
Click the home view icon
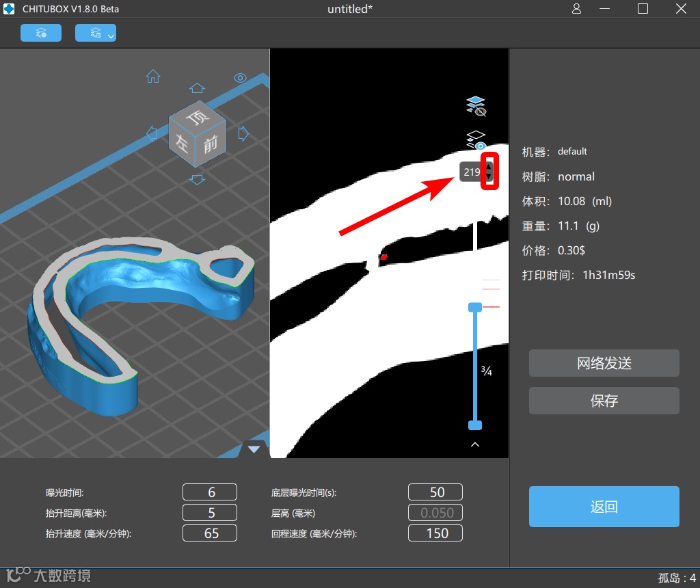tap(153, 77)
